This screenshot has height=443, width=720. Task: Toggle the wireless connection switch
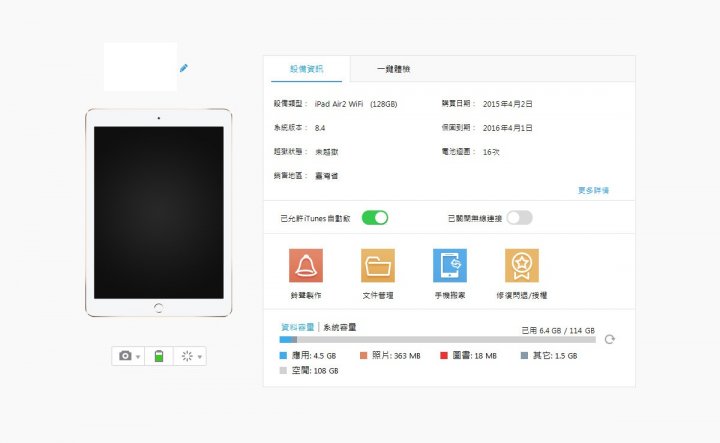coord(520,218)
